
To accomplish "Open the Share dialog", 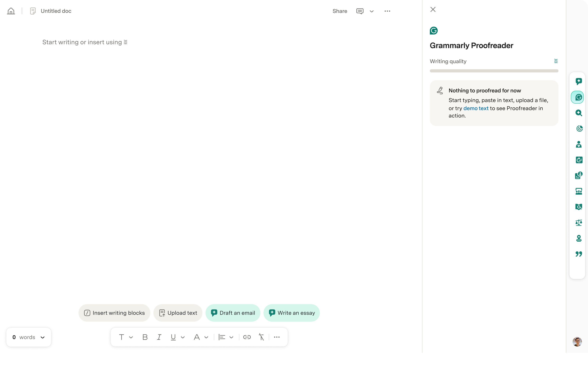I will [x=340, y=11].
